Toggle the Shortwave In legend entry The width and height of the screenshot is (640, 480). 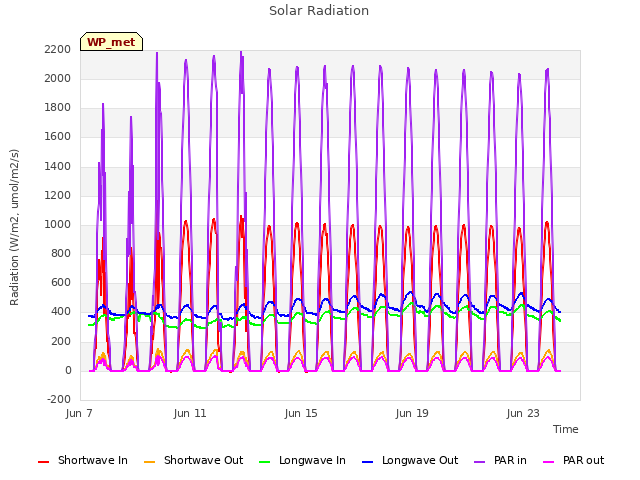coord(83,460)
